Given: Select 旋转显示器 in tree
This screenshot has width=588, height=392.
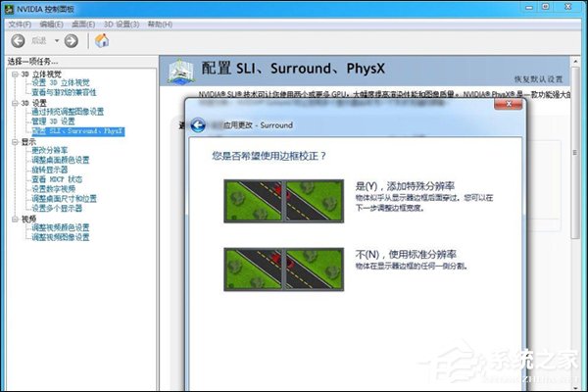Looking at the screenshot, I should pyautogui.click(x=50, y=170).
